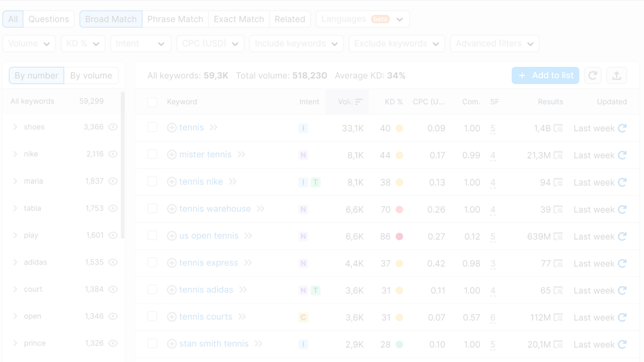Click the yellow KD dot for tennis row
The width and height of the screenshot is (644, 362).
(x=399, y=128)
